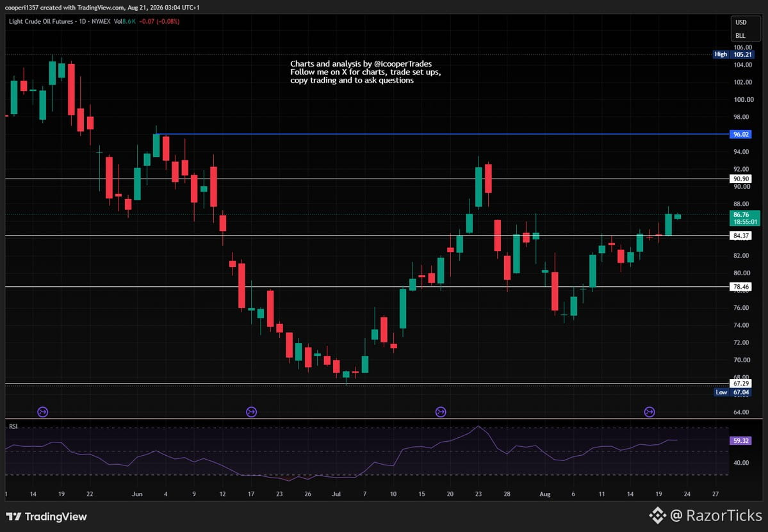The height and width of the screenshot is (532, 768).
Task: Click the 106.00 price scale value
Action: click(x=743, y=47)
